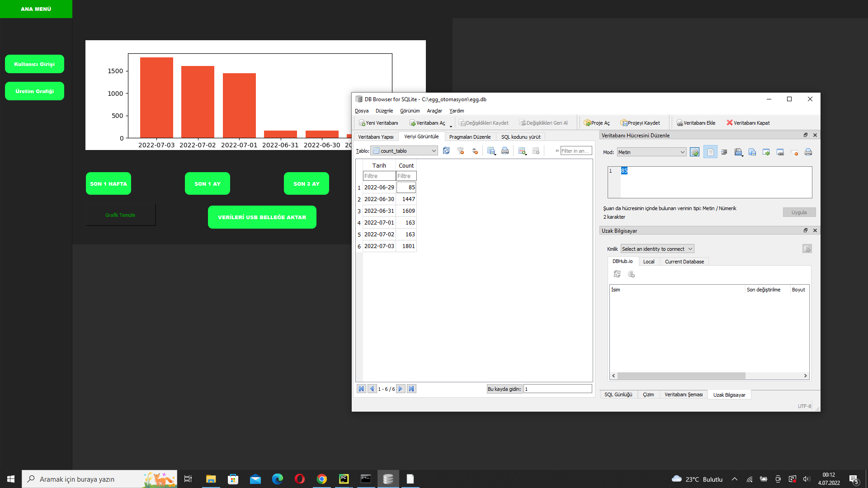The height and width of the screenshot is (488, 868).
Task: Refresh the table data in DB Browser
Action: (x=446, y=151)
